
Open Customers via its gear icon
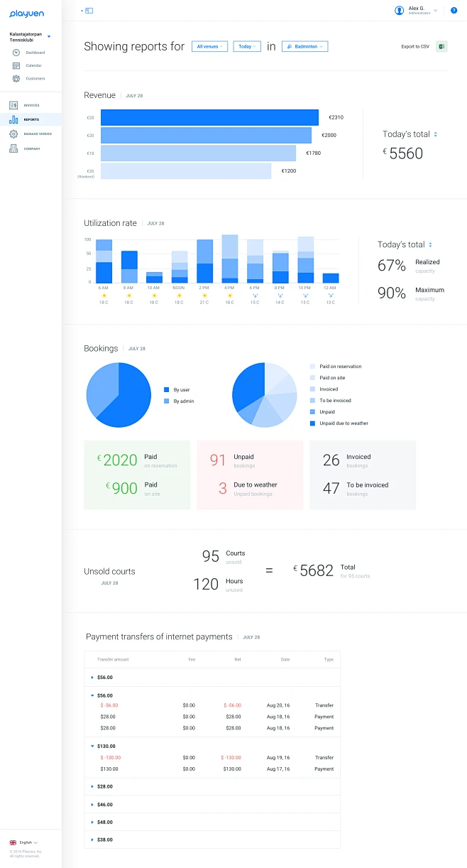[x=16, y=78]
